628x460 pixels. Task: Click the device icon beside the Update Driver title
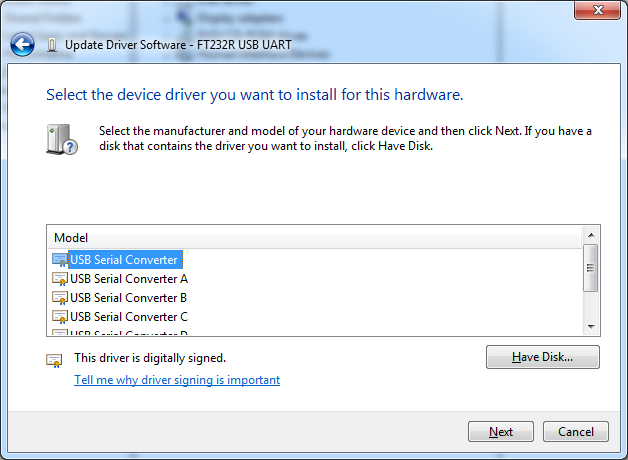coord(52,45)
